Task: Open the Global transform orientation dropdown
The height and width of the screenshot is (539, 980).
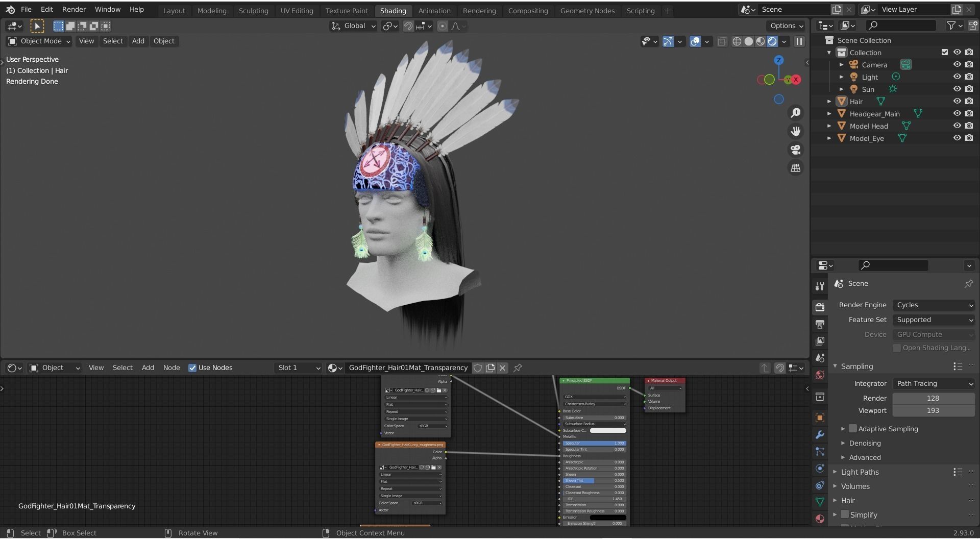Action: [353, 26]
